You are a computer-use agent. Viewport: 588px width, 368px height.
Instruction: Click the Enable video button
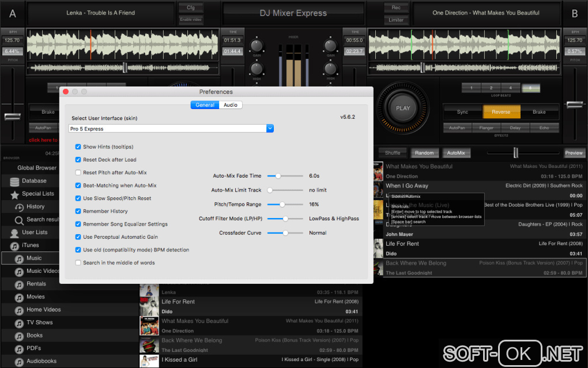[191, 20]
